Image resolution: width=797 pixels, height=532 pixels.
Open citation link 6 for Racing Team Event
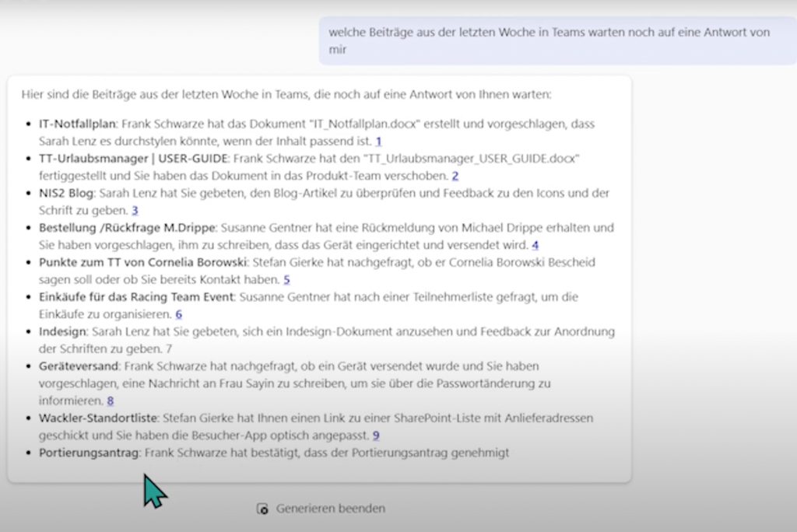(x=179, y=314)
